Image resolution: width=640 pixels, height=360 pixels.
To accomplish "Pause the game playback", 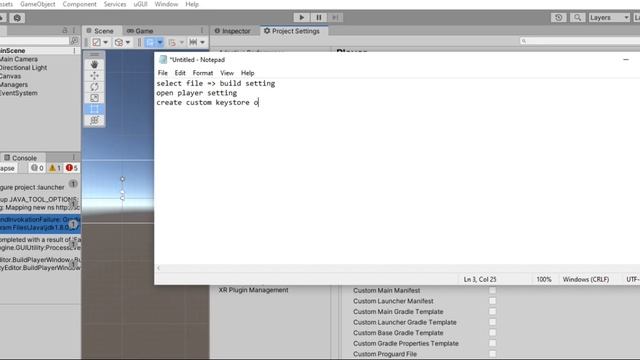I will point(318,18).
